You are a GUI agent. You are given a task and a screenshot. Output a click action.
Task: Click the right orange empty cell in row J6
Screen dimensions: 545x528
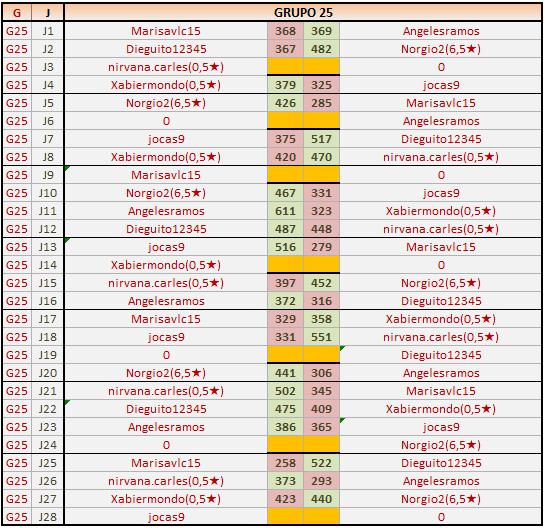[322, 121]
